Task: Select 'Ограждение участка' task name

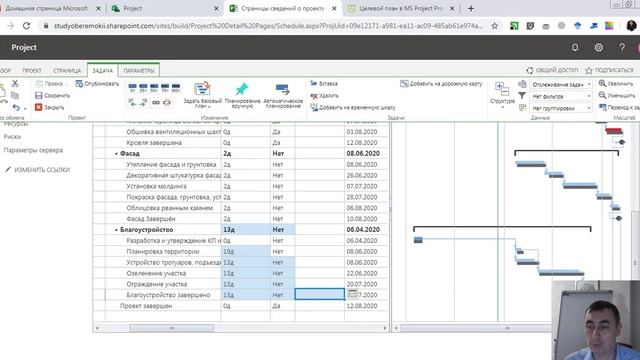Action: pos(157,284)
